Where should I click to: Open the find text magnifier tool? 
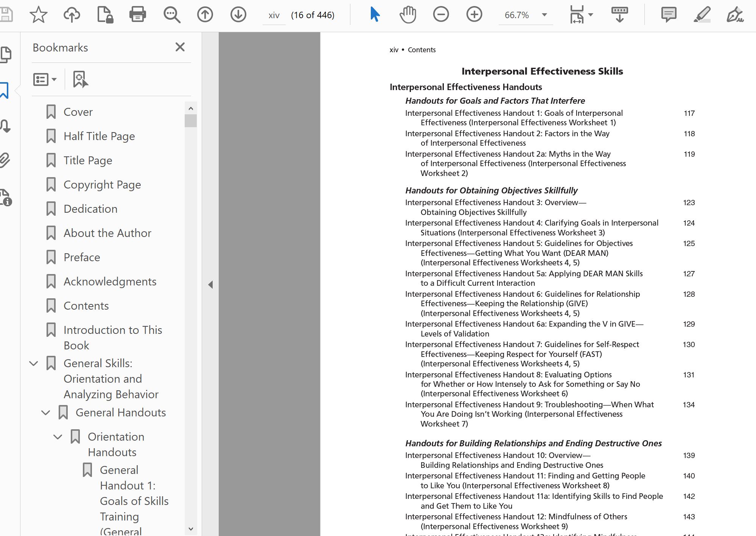click(172, 15)
